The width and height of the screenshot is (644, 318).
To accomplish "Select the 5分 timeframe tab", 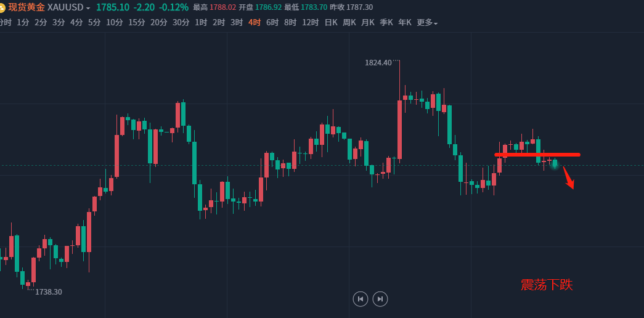I will (94, 23).
